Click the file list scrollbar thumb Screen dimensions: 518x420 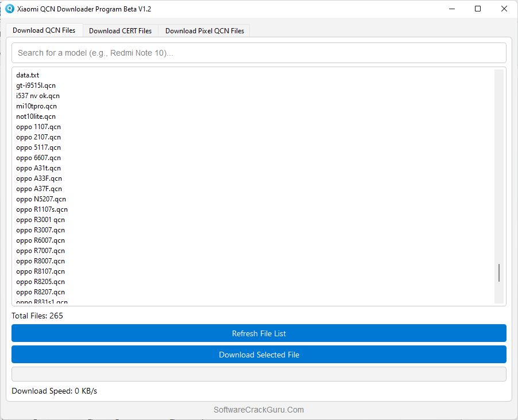coord(499,273)
